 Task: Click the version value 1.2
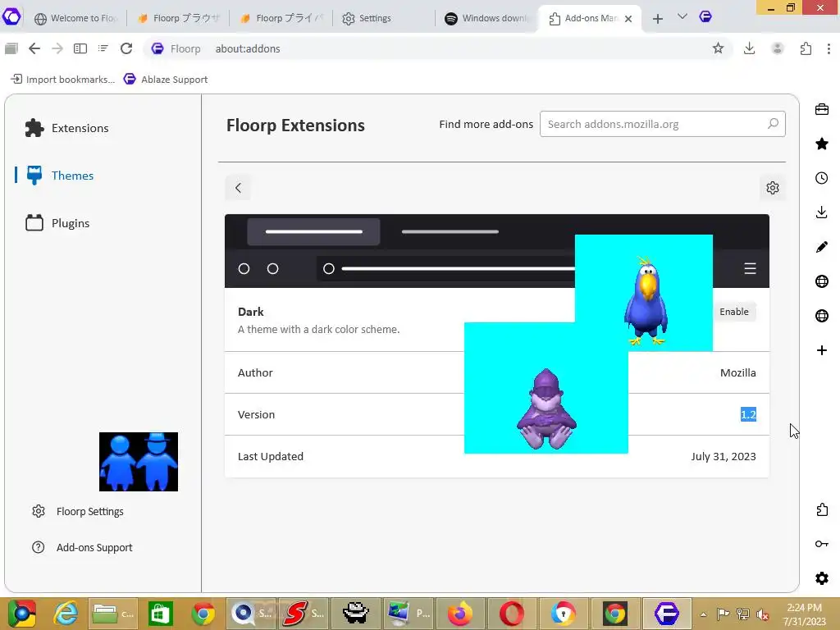point(748,414)
